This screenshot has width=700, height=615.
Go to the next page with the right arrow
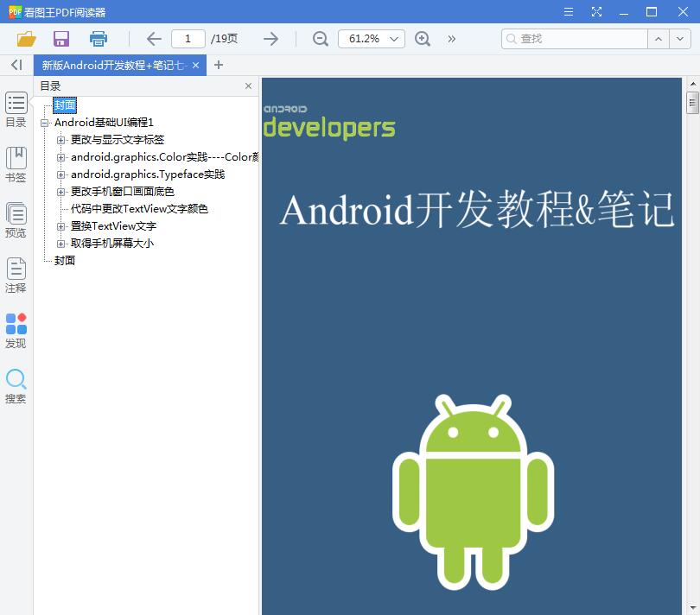tap(270, 39)
